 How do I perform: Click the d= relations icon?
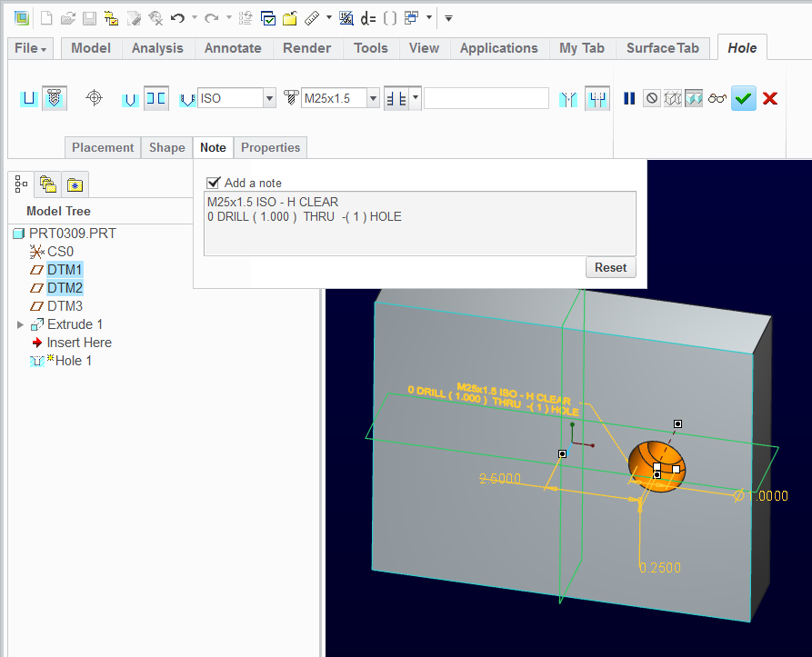(368, 18)
